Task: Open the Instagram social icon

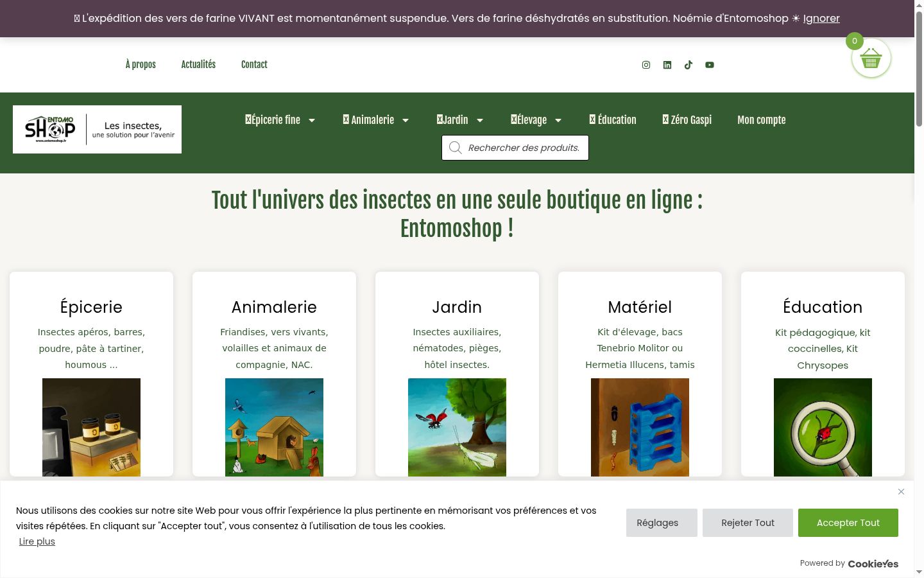Action: pos(646,65)
